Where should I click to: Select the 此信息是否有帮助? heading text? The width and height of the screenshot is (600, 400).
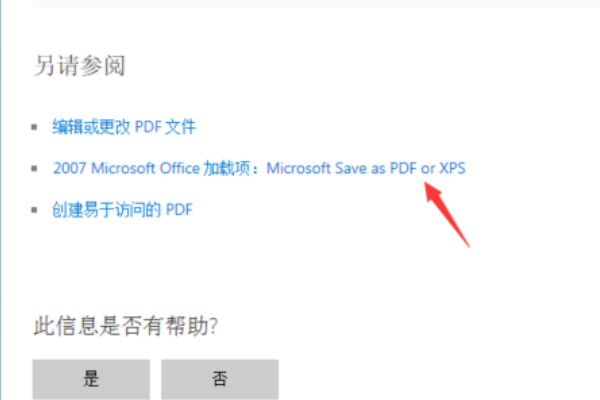click(x=126, y=326)
